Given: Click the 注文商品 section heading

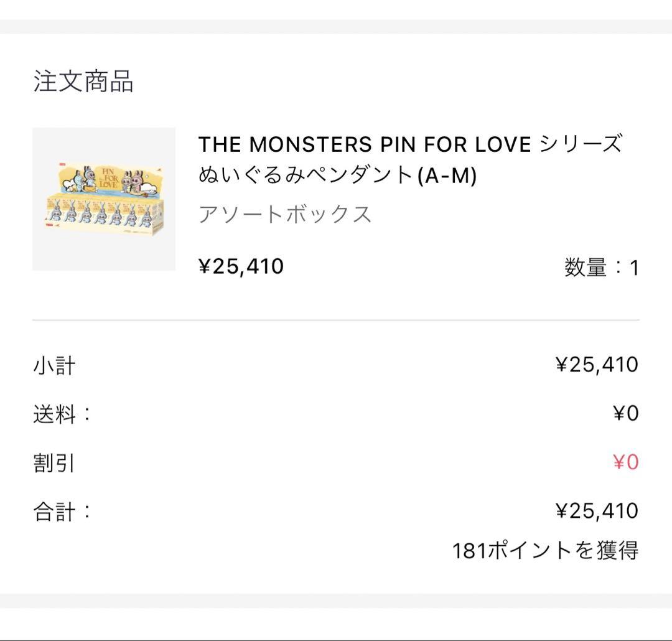Looking at the screenshot, I should pos(83,82).
